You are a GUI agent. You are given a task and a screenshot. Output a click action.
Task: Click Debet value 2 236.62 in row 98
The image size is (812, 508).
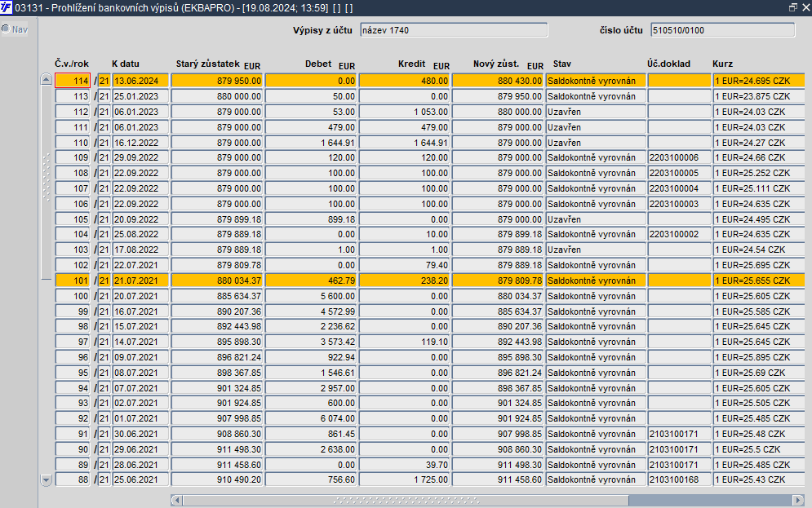pos(311,326)
